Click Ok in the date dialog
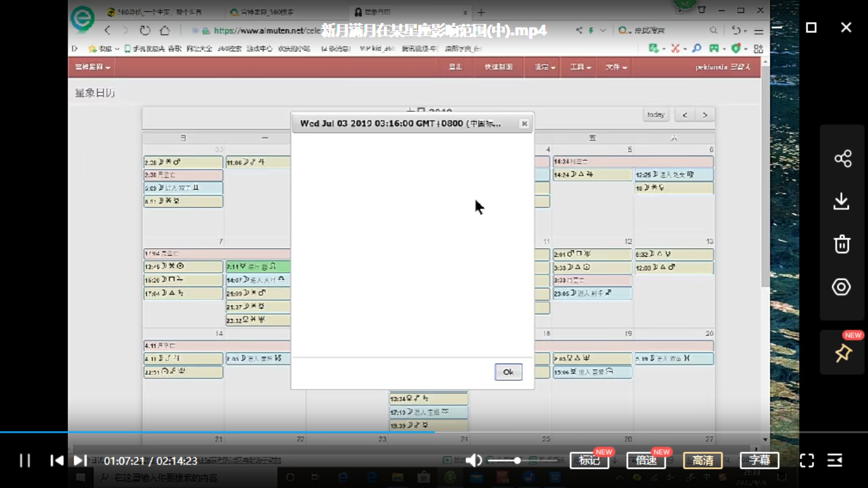The image size is (868, 488). 508,372
